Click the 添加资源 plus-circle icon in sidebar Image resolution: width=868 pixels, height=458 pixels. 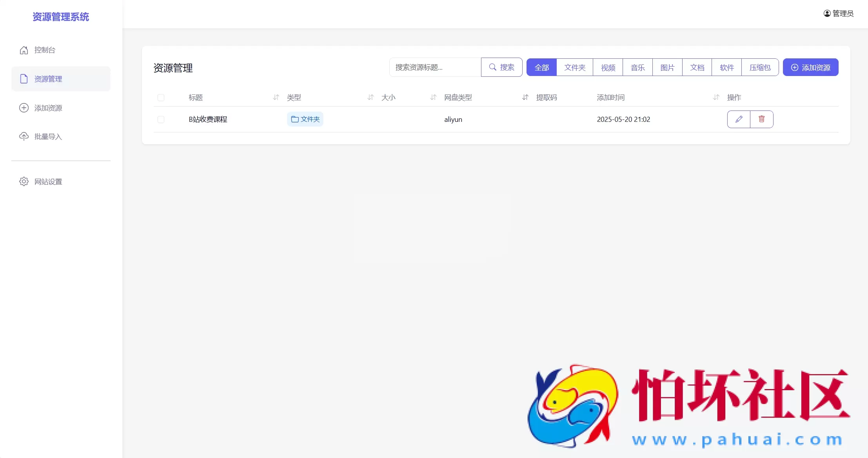(x=24, y=108)
